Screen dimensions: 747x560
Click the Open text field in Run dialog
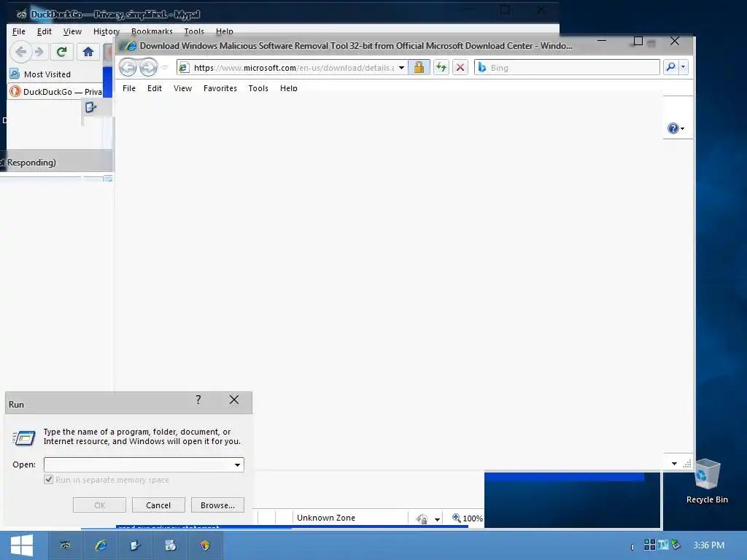138,464
